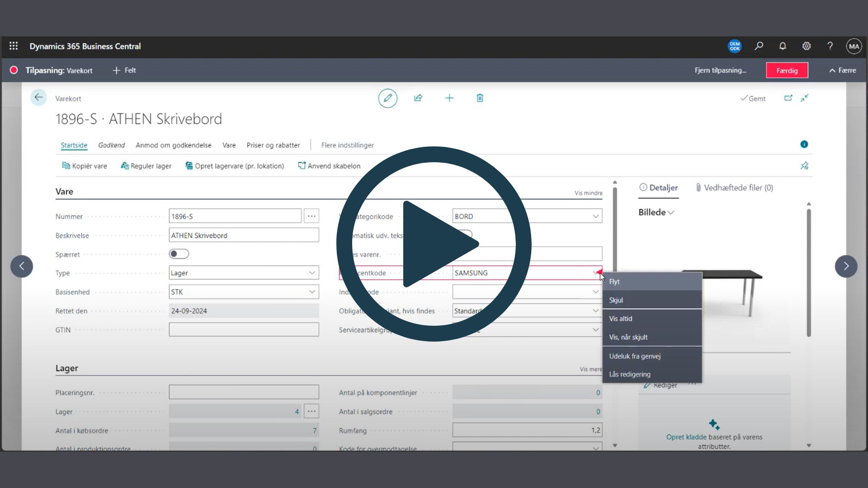The image size is (868, 488).
Task: Click Vis mere in Lager section
Action: (591, 369)
